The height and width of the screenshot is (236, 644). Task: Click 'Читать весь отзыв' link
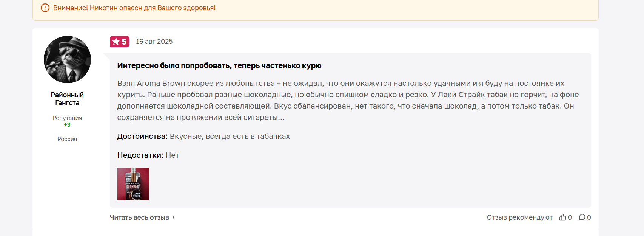pyautogui.click(x=139, y=217)
